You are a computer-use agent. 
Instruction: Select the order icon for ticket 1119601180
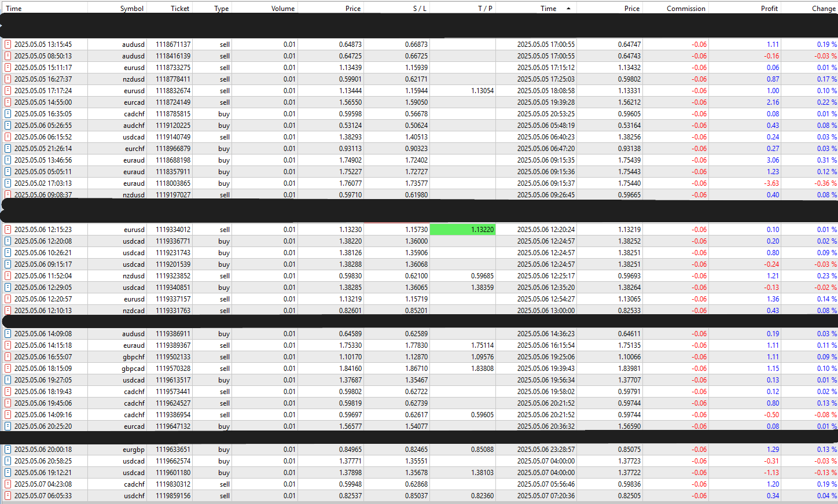click(x=8, y=473)
